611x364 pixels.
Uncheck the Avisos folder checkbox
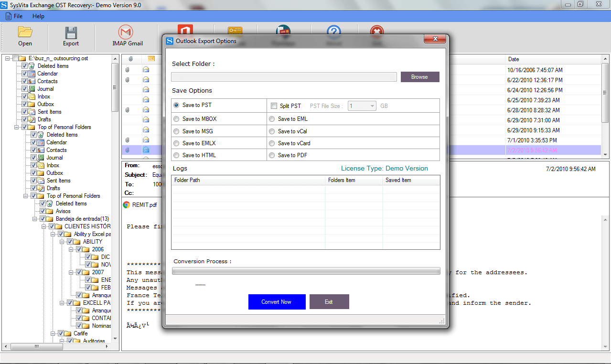43,211
